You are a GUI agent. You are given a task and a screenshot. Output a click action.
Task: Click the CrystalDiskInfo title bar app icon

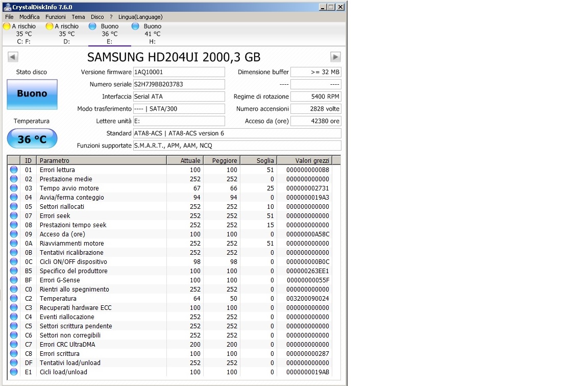point(7,7)
